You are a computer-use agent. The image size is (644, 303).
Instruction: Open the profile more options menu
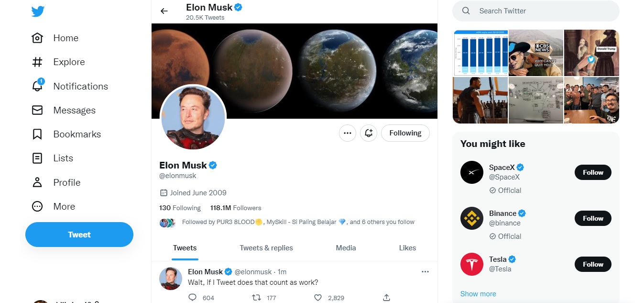347,133
